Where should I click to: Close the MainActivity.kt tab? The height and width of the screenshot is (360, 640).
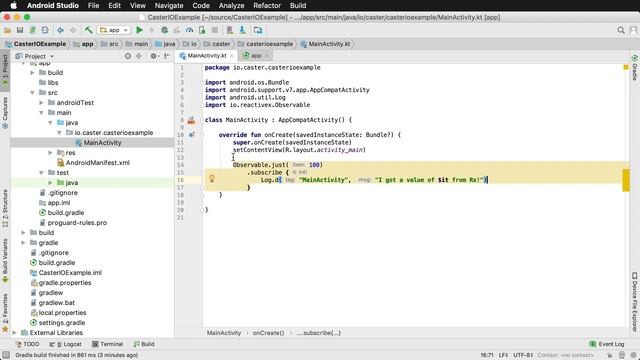coord(232,56)
